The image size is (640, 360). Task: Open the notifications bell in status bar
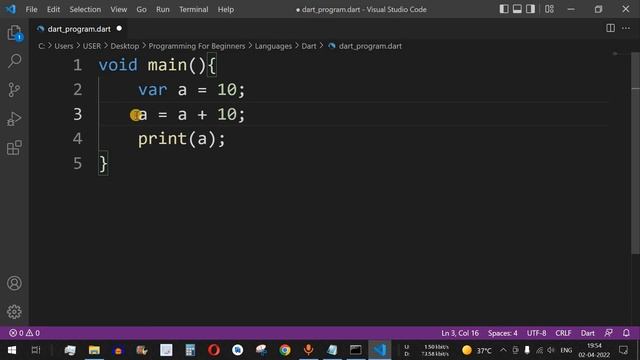pos(626,333)
